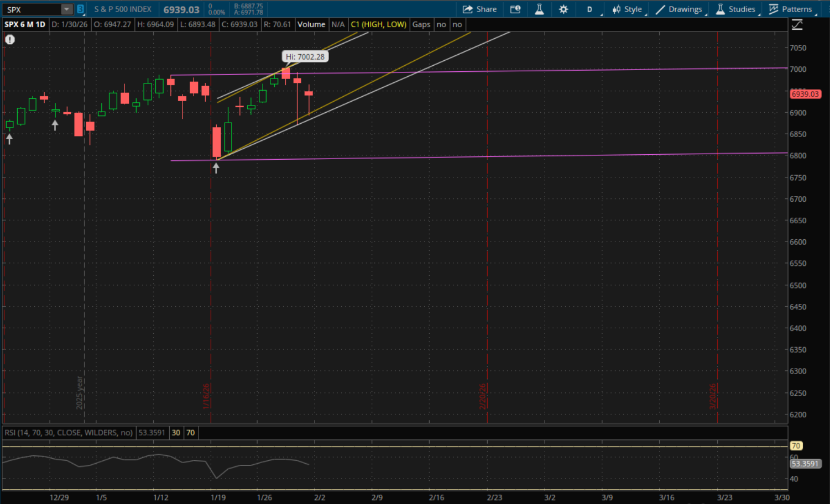This screenshot has width=830, height=504.
Task: Click the C1 (HIGH, LOW) study label
Action: 378,24
